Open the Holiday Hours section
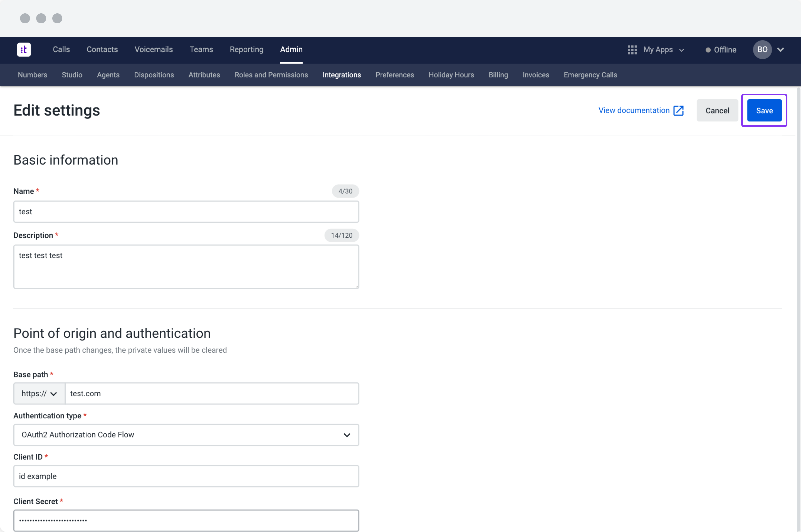This screenshot has height=532, width=801. coord(451,75)
